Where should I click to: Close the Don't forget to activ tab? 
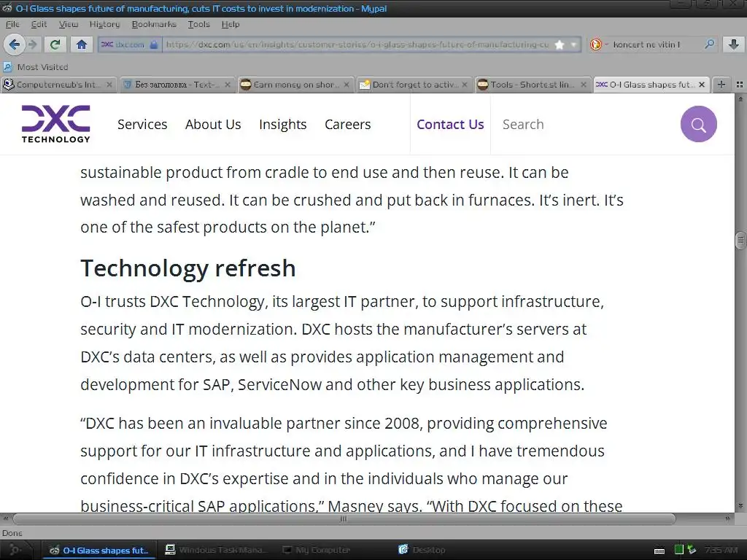(465, 85)
